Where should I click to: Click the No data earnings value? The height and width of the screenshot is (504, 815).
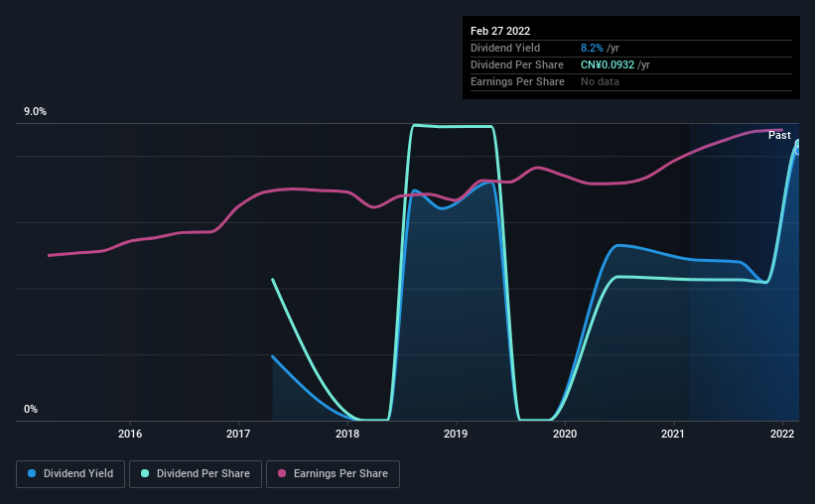[600, 81]
